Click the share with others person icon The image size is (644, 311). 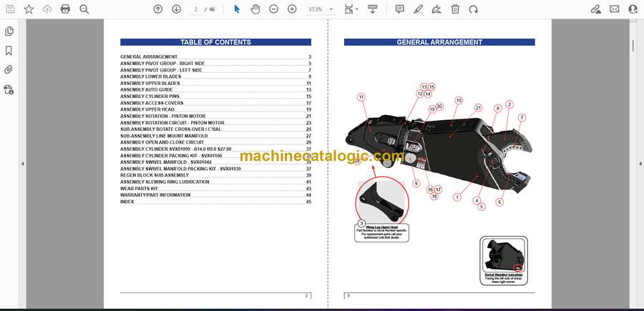633,9
